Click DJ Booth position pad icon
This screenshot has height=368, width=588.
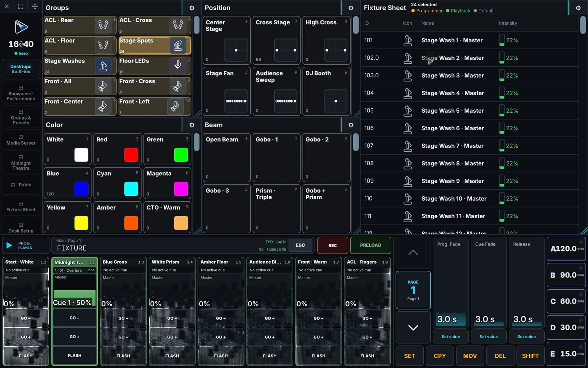pyautogui.click(x=336, y=101)
